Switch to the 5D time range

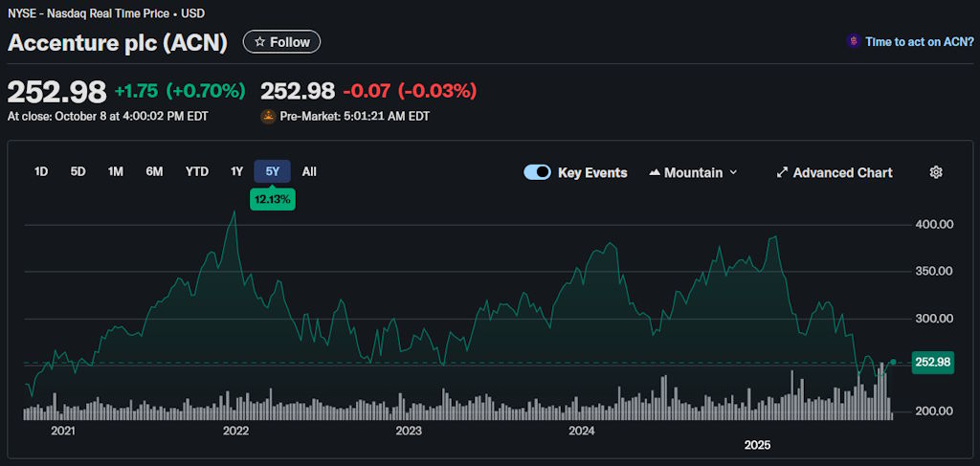click(x=78, y=172)
